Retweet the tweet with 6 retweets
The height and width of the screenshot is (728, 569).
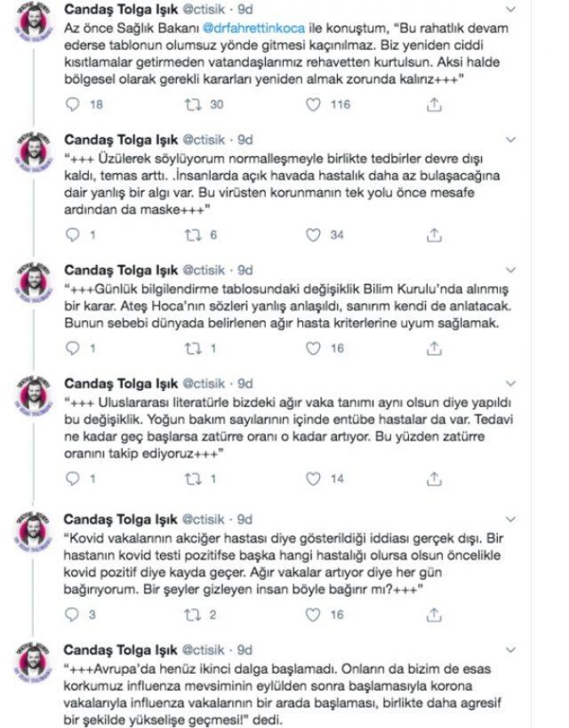[x=192, y=235]
